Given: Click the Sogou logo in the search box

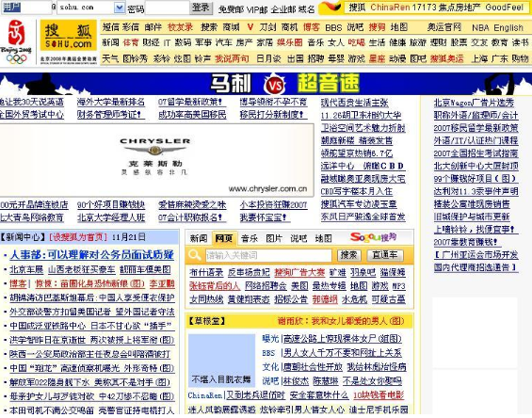Looking at the screenshot, I should tap(373, 237).
